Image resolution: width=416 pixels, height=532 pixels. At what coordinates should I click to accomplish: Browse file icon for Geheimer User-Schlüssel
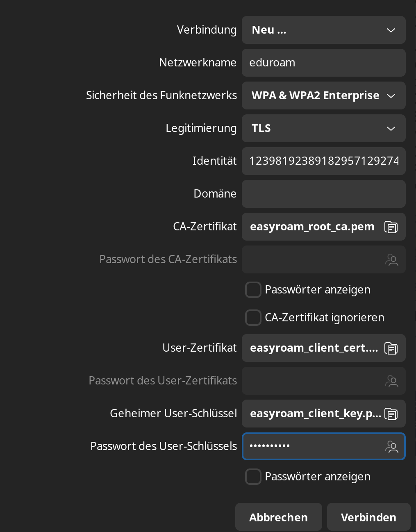click(x=391, y=414)
